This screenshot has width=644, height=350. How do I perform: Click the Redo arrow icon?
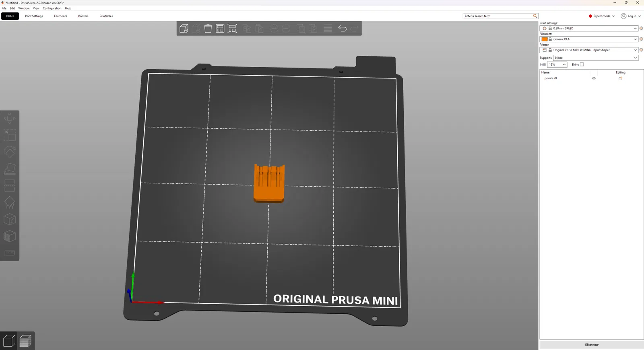click(354, 29)
